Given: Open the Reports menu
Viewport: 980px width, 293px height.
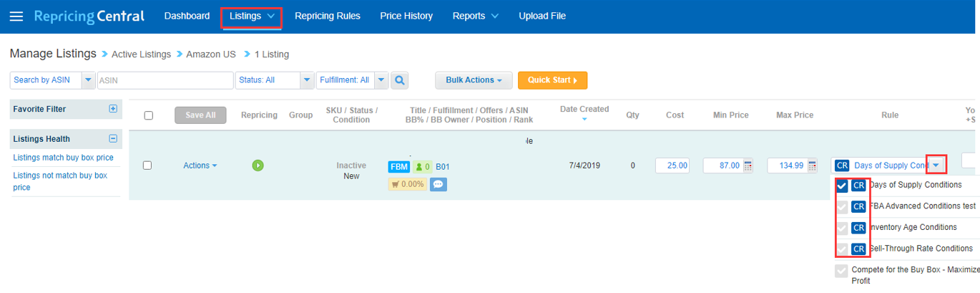Looking at the screenshot, I should [476, 16].
